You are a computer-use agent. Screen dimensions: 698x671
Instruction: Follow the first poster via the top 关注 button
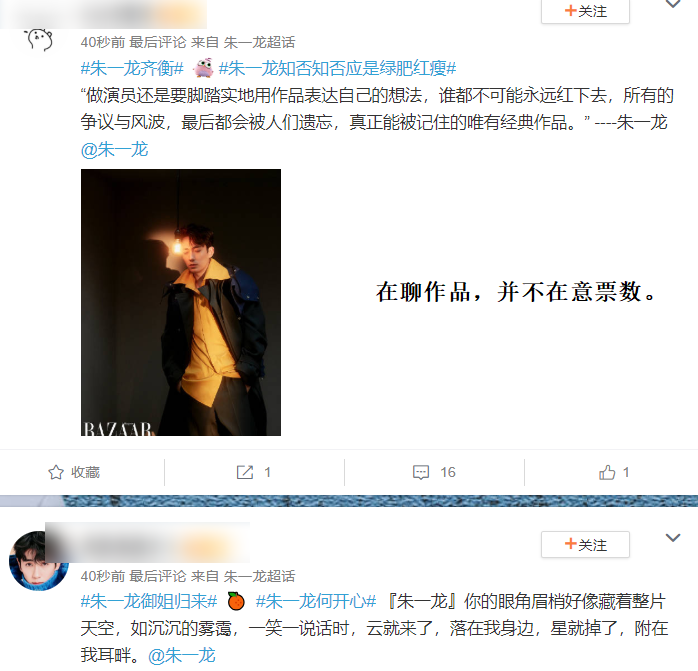click(x=585, y=11)
